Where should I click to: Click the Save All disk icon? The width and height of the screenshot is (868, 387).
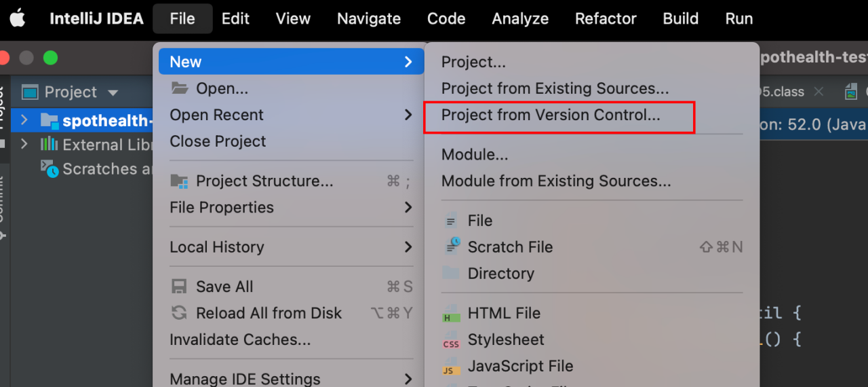pos(179,287)
